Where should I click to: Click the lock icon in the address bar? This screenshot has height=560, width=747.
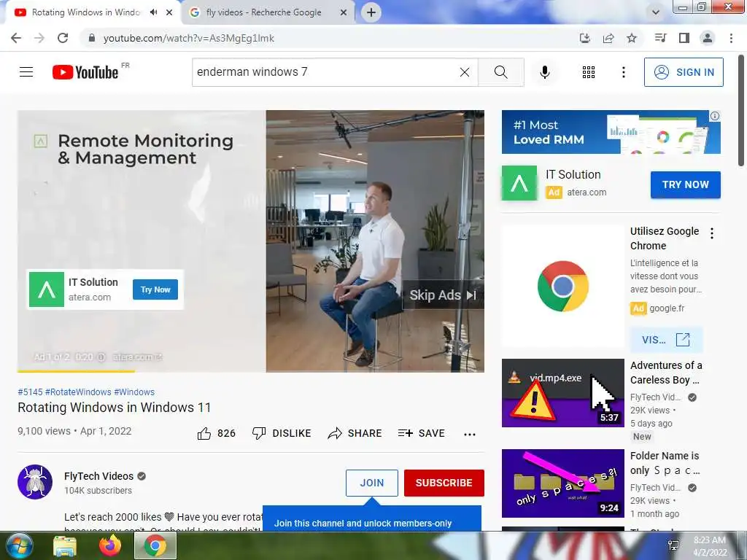pyautogui.click(x=92, y=38)
